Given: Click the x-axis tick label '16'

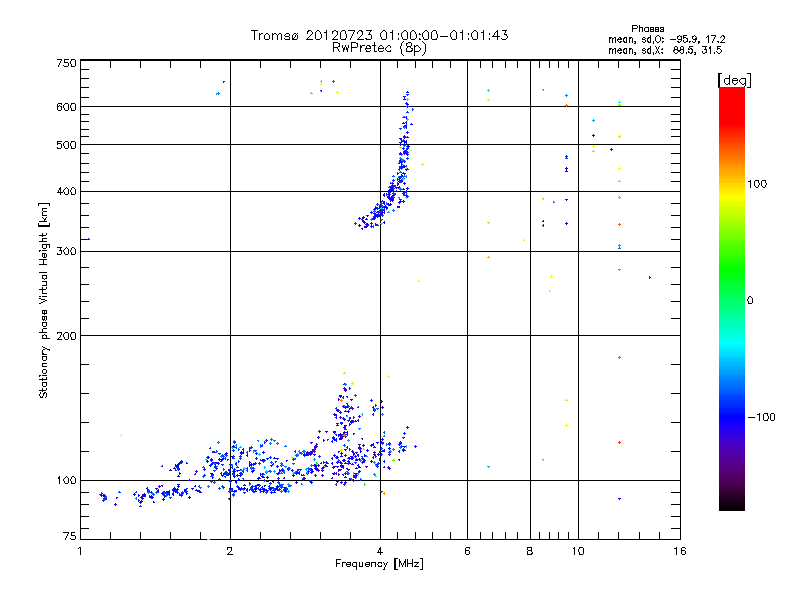Looking at the screenshot, I should point(680,551).
